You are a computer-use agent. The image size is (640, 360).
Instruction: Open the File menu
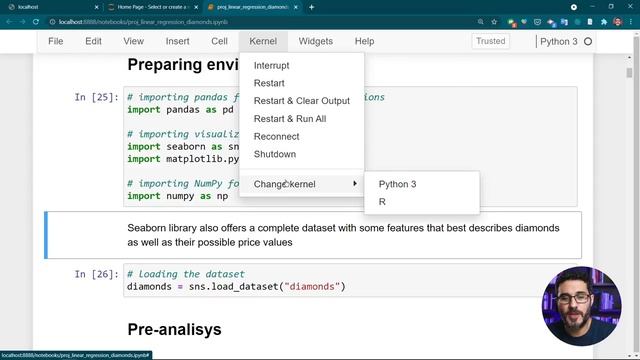(56, 41)
